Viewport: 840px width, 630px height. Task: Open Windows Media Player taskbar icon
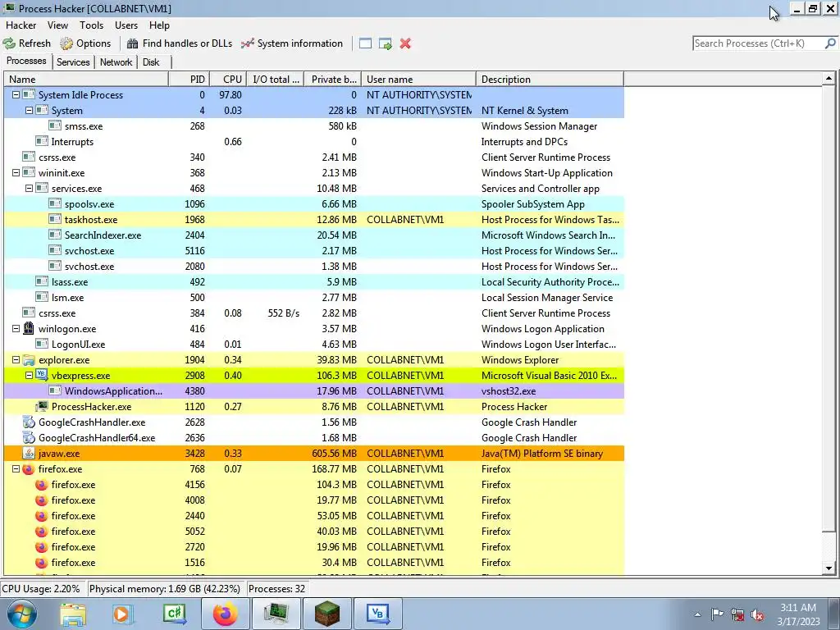(122, 614)
